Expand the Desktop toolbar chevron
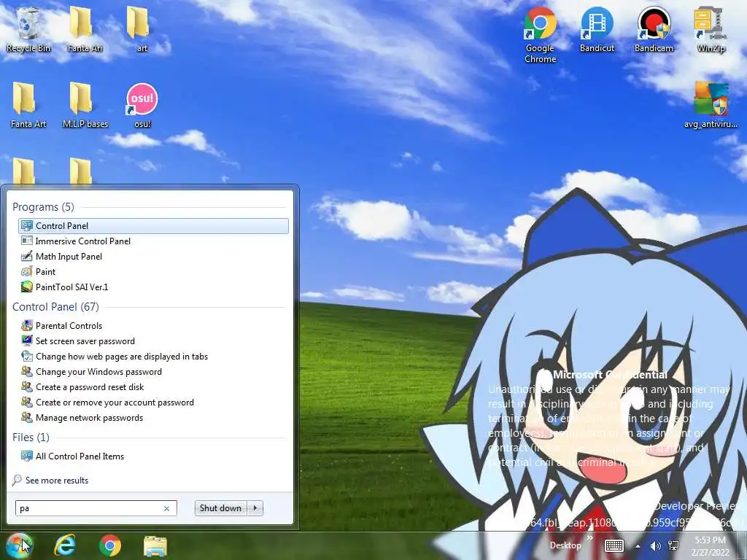The height and width of the screenshot is (560, 747). click(589, 538)
